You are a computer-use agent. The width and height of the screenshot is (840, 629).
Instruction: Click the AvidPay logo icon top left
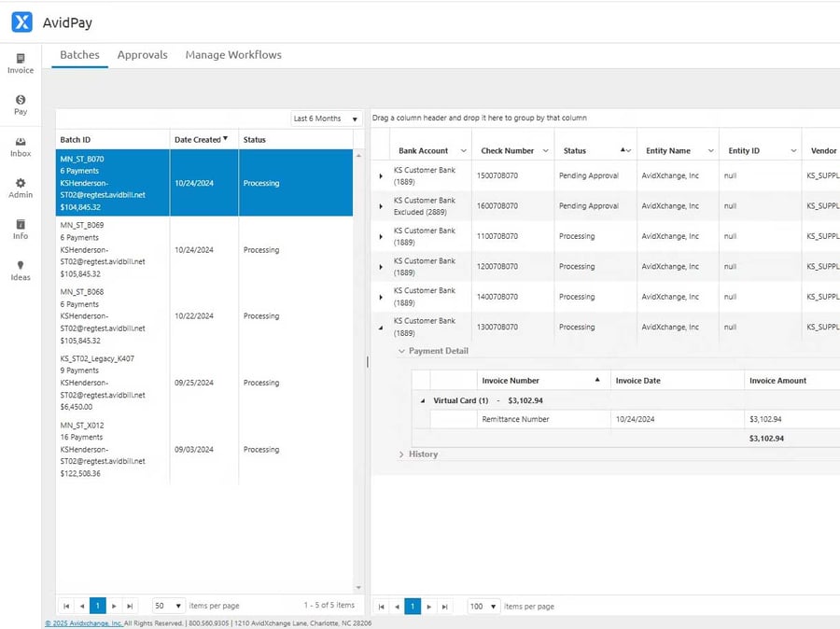pos(21,21)
